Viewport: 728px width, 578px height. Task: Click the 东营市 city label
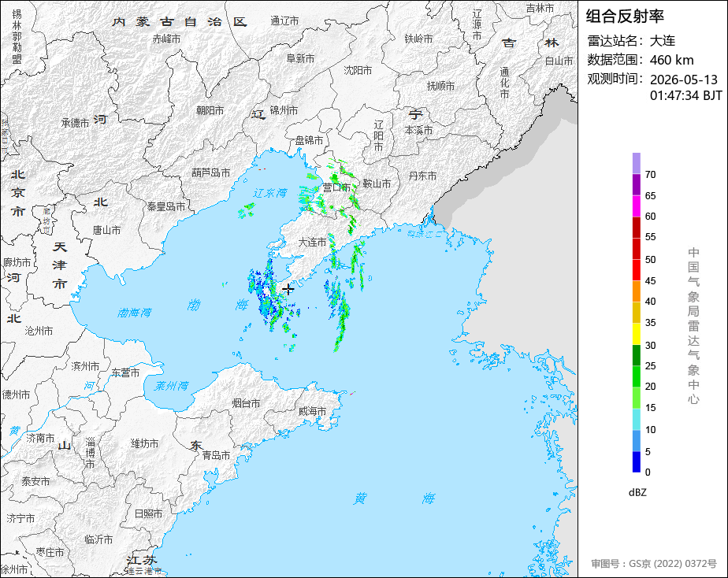point(125,372)
